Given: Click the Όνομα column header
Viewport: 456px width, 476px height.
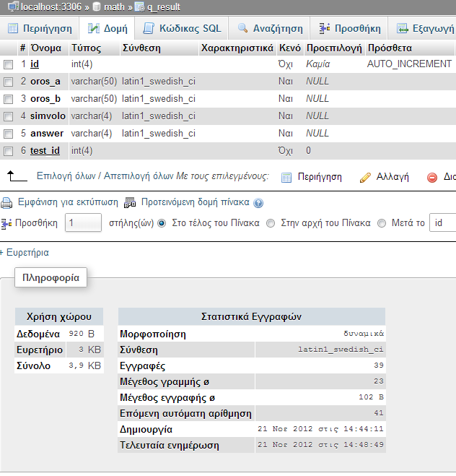Looking at the screenshot, I should [46, 48].
